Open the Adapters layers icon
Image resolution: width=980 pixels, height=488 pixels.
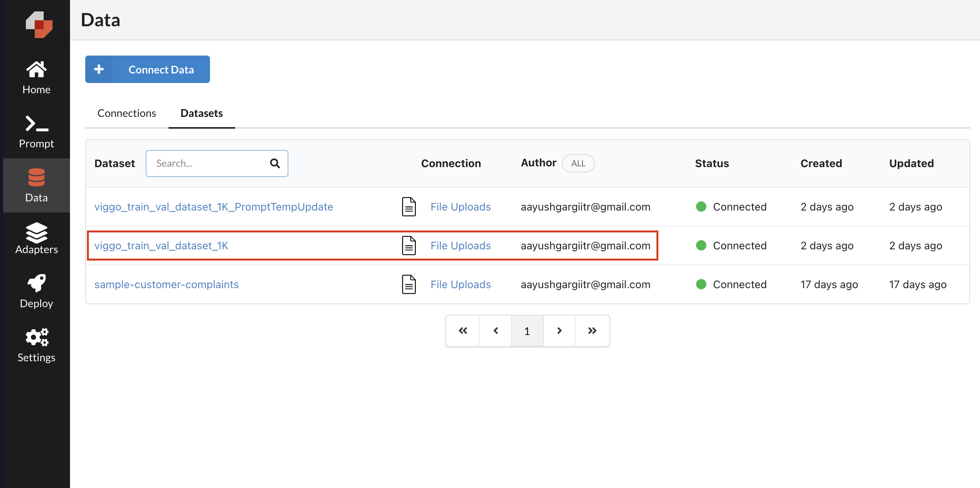[x=37, y=233]
